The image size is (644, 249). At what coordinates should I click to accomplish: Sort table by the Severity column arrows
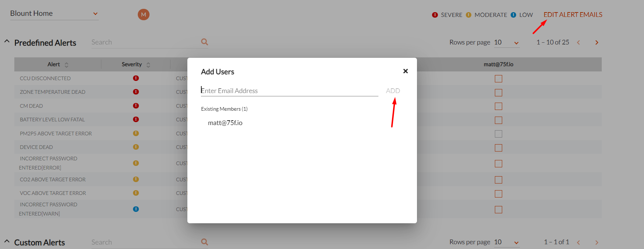click(x=148, y=65)
